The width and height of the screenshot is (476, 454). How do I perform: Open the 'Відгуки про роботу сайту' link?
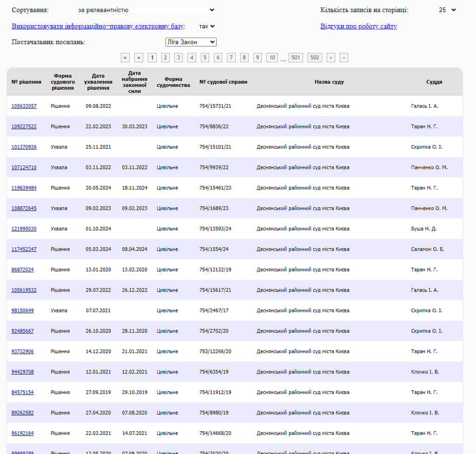click(358, 26)
